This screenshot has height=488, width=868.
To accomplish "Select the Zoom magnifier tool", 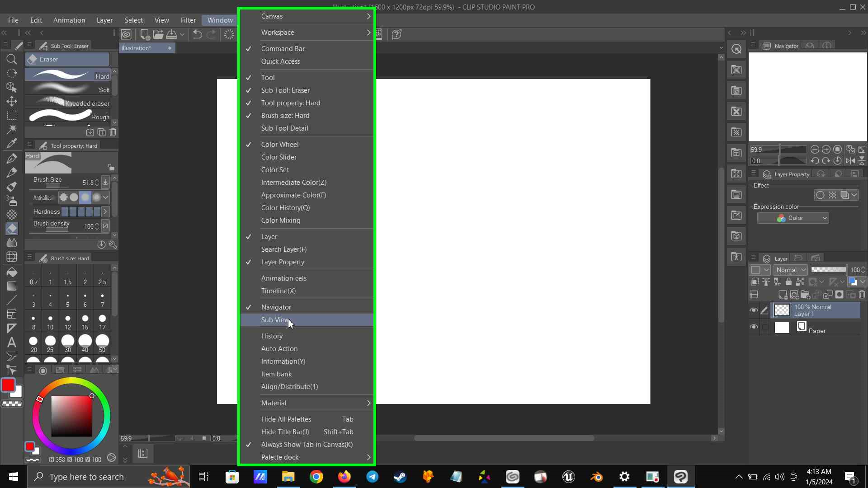I will coord(12,59).
